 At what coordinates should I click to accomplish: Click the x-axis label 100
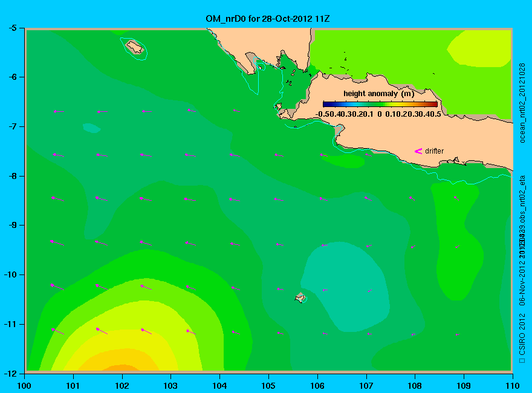point(24,386)
